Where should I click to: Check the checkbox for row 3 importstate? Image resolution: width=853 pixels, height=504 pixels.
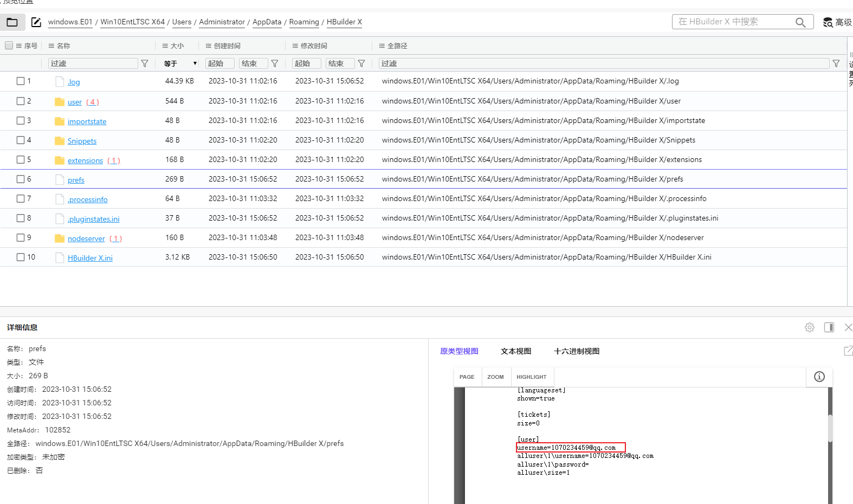tap(21, 120)
